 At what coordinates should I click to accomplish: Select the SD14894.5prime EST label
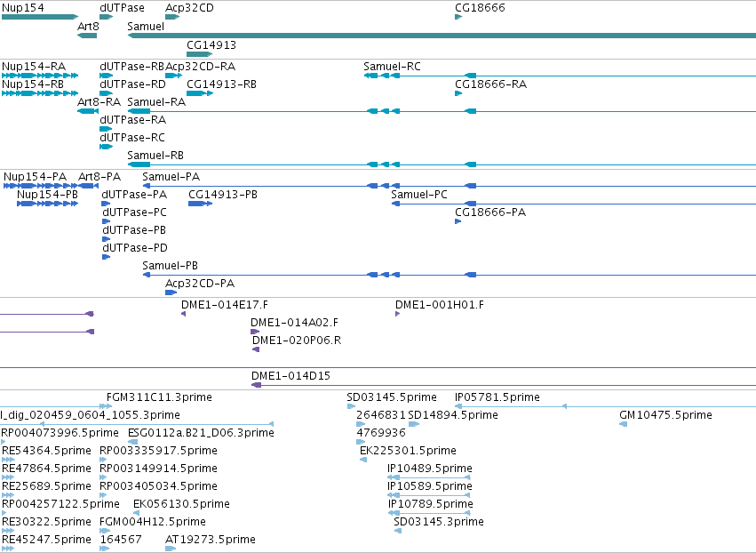click(453, 415)
